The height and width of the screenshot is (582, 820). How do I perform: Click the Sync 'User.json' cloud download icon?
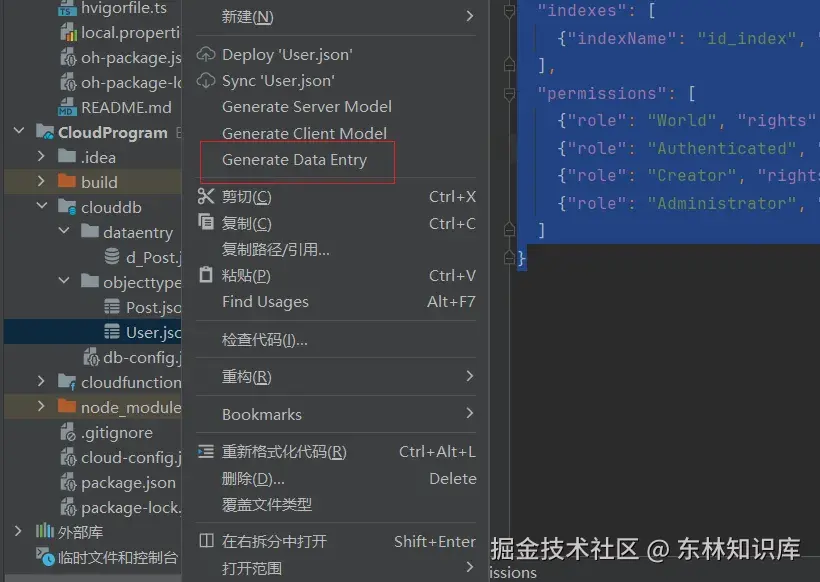point(206,81)
